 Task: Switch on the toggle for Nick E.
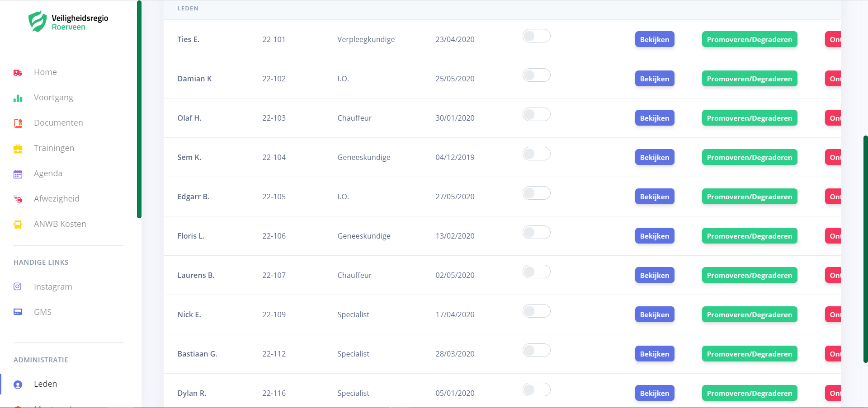(536, 311)
